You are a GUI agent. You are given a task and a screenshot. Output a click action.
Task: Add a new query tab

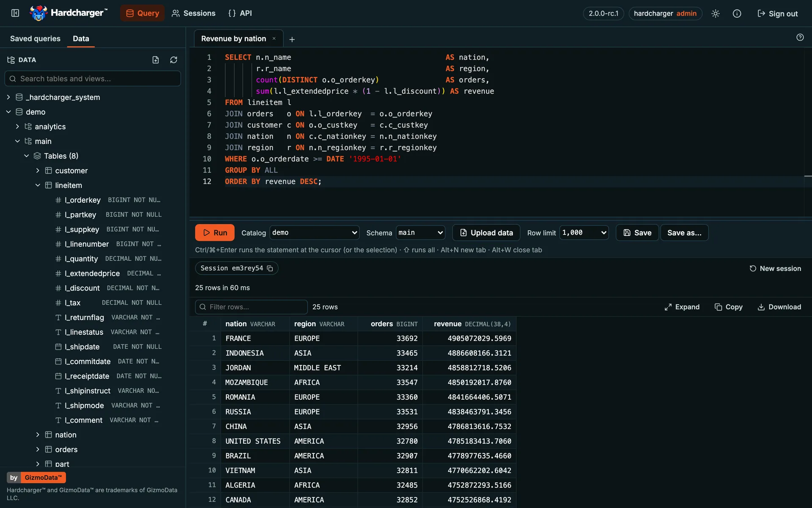[x=292, y=39]
